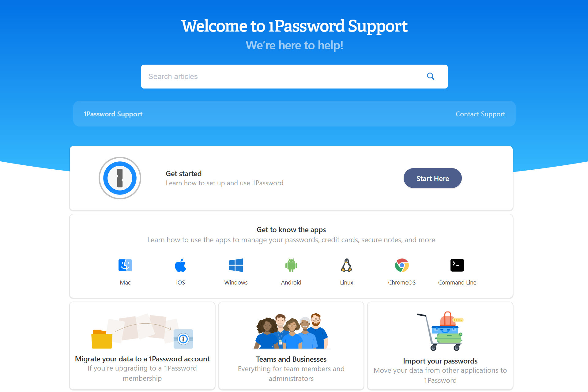Click the 1Password Support menu item

tap(113, 114)
